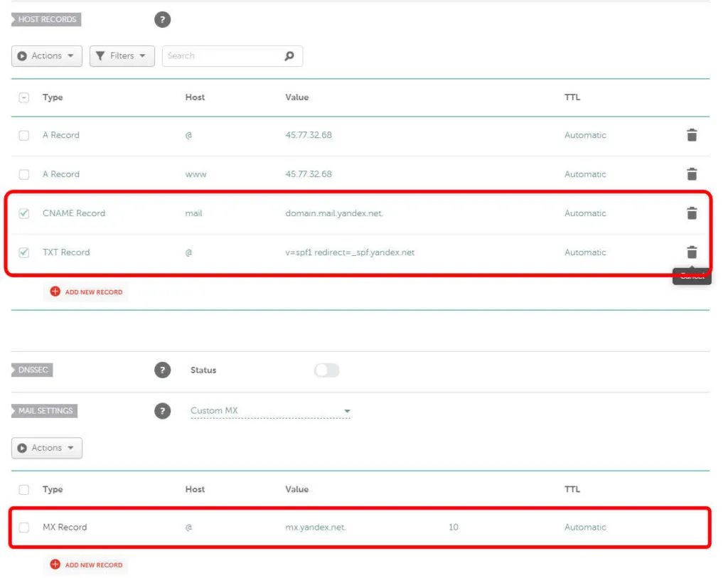Screen dimensions: 728x578
Task: Expand the Filters dropdown
Action: pos(122,56)
